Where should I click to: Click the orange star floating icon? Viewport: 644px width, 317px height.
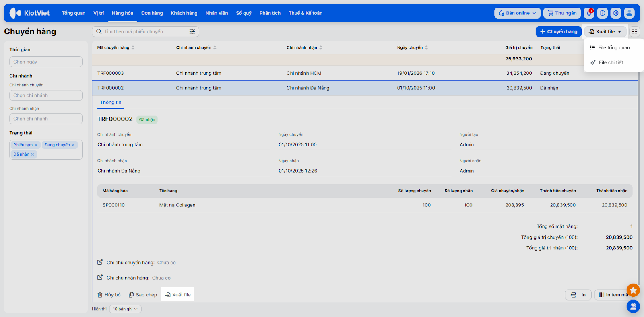coord(633,290)
